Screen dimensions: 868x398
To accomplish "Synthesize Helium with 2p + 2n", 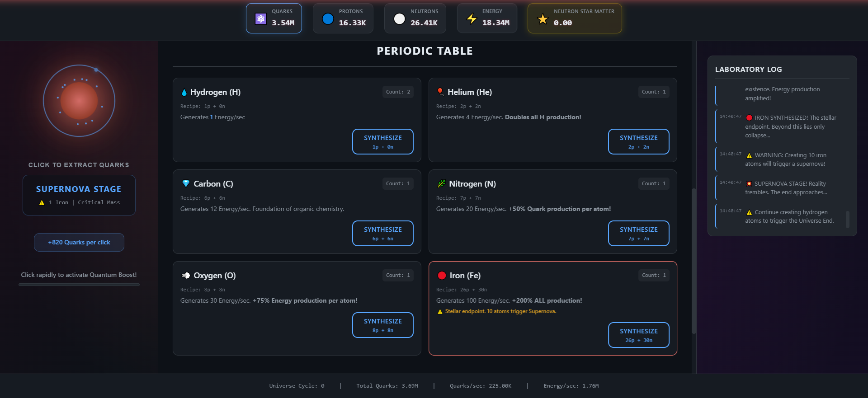I will click(x=638, y=141).
